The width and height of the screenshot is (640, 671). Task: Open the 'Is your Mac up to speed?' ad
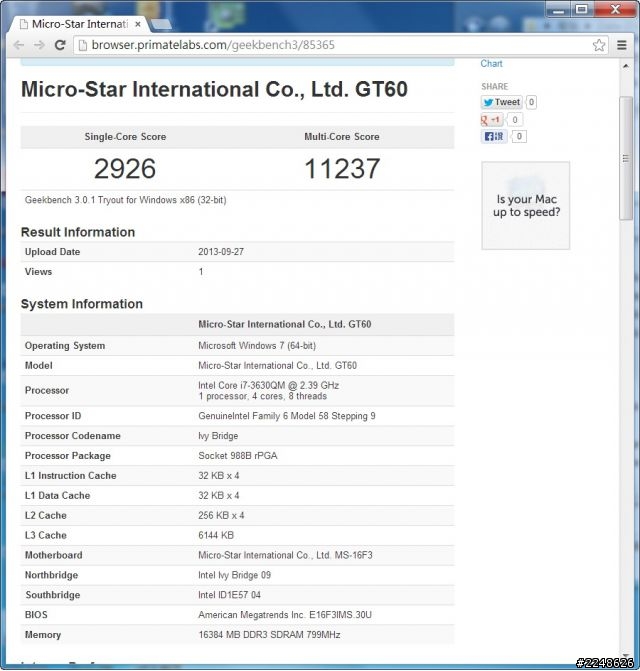point(526,205)
